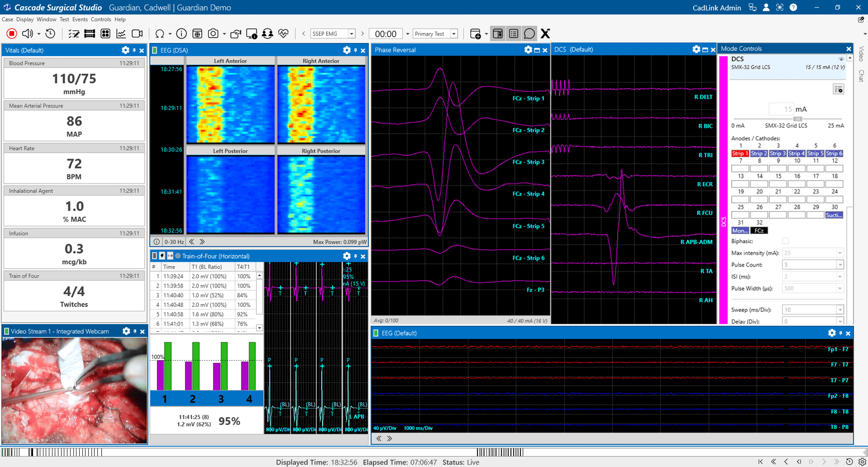Open the Primary Test dropdown
The height and width of the screenshot is (467, 868).
[x=454, y=34]
